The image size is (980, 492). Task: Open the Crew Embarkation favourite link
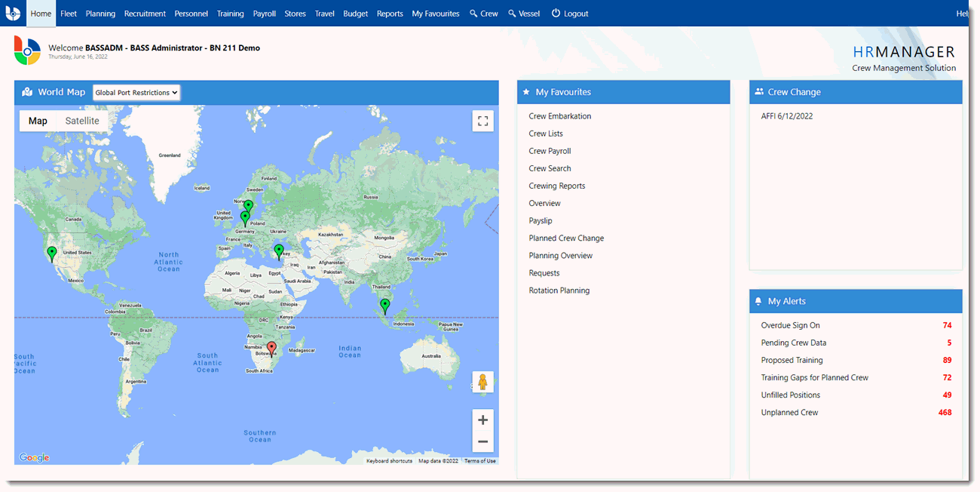point(560,116)
